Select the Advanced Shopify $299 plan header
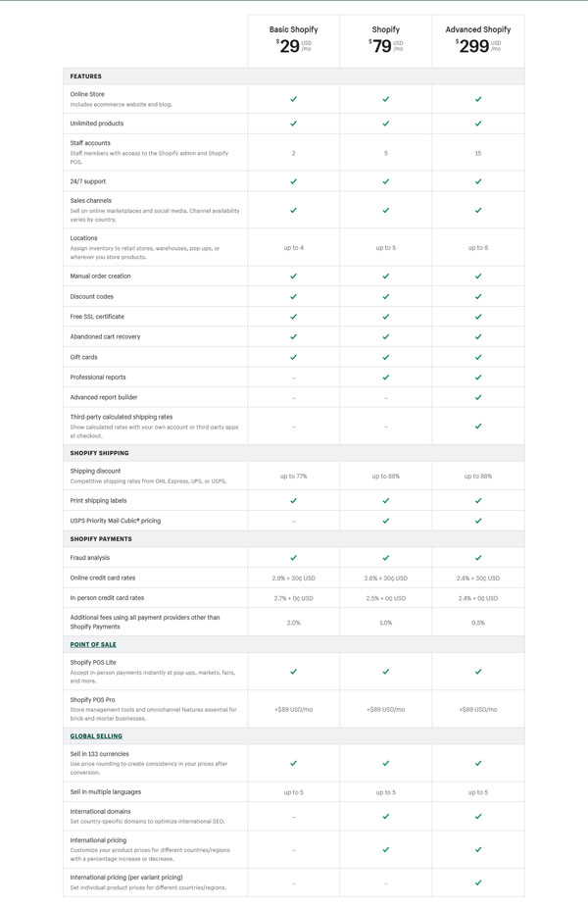588x907 pixels. pyautogui.click(x=478, y=40)
